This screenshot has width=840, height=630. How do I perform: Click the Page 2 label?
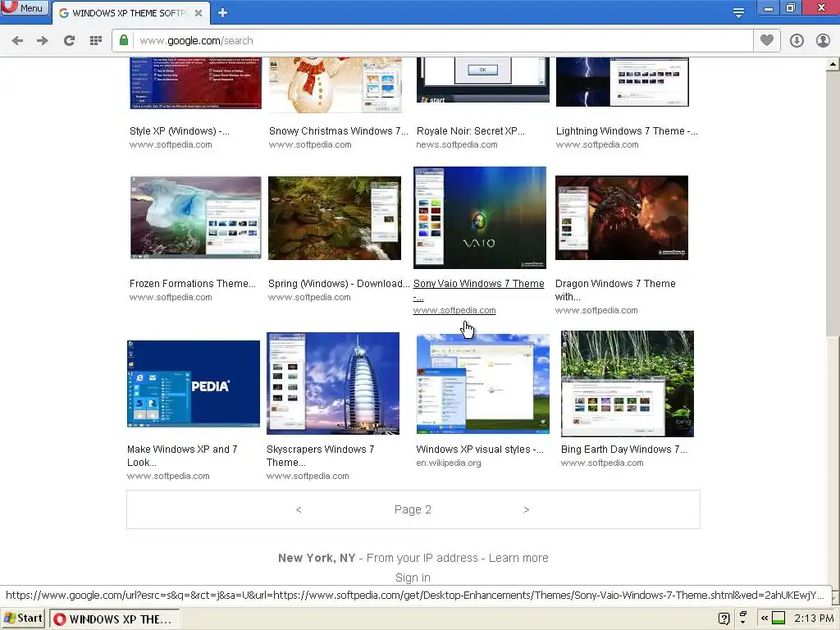(x=413, y=509)
